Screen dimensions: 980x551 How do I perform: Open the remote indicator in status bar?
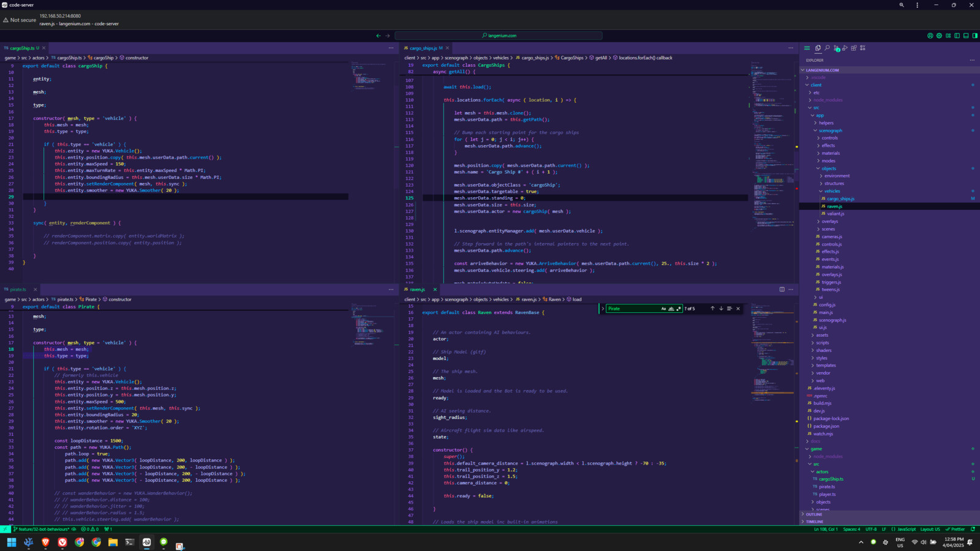5,529
